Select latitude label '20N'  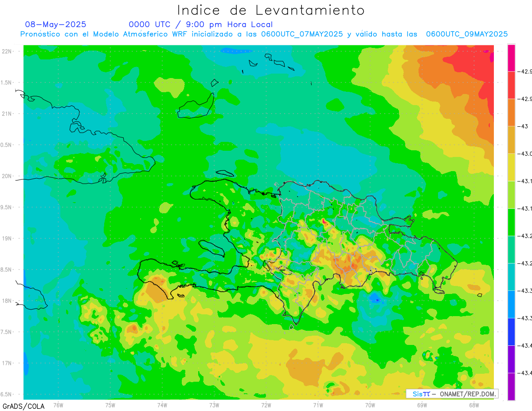click(x=8, y=176)
